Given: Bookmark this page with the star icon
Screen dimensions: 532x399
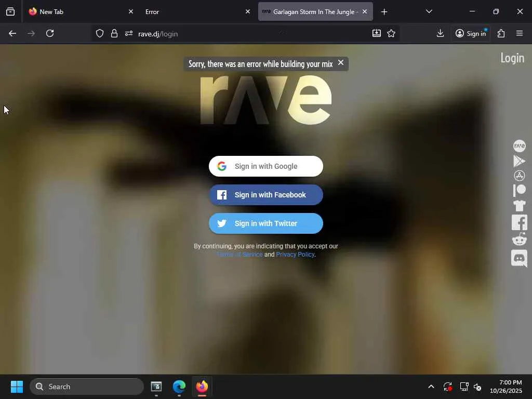Looking at the screenshot, I should tap(391, 33).
